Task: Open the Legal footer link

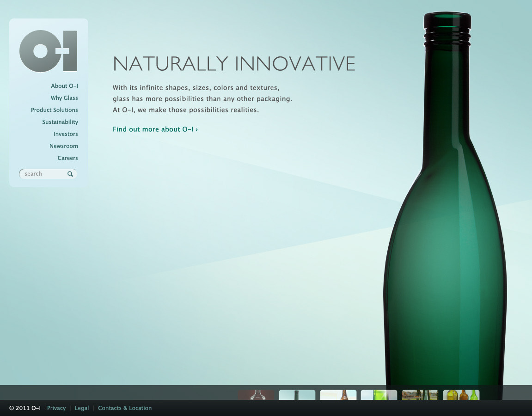Action: tap(82, 408)
